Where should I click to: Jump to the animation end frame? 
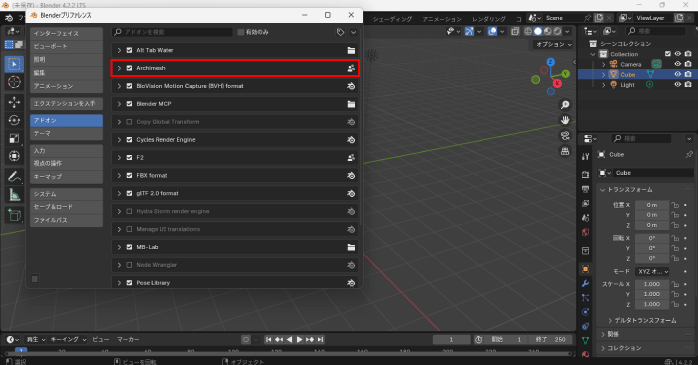[320, 340]
